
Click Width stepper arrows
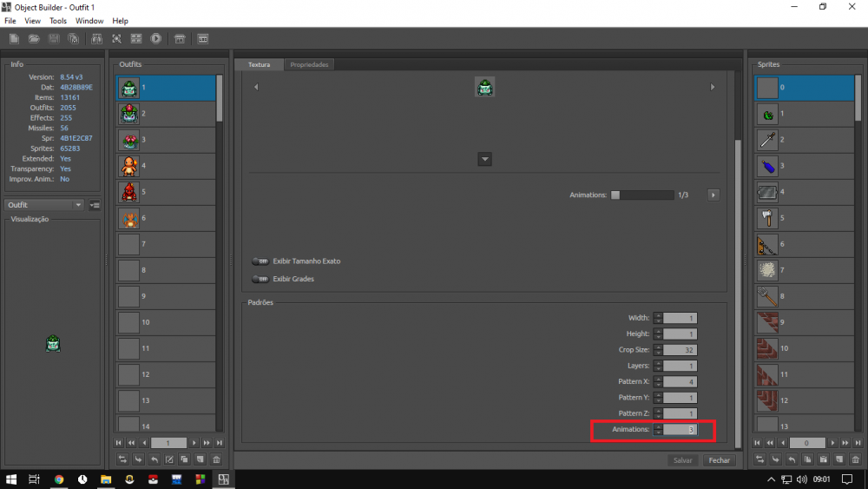click(x=658, y=318)
